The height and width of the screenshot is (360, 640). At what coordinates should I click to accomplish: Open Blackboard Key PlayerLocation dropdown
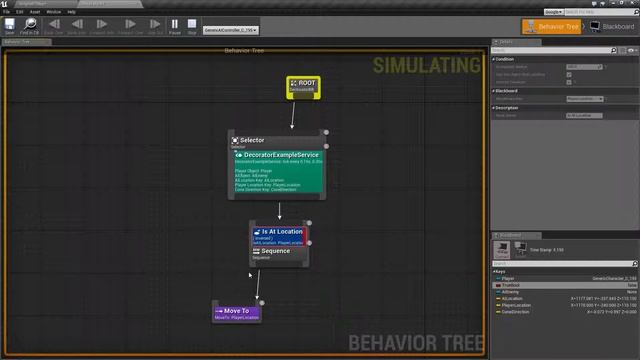585,99
